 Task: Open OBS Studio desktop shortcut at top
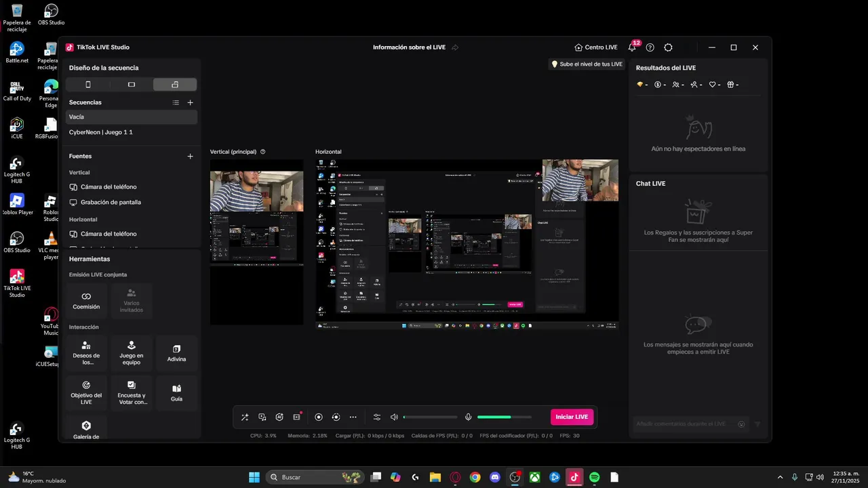pyautogui.click(x=51, y=15)
